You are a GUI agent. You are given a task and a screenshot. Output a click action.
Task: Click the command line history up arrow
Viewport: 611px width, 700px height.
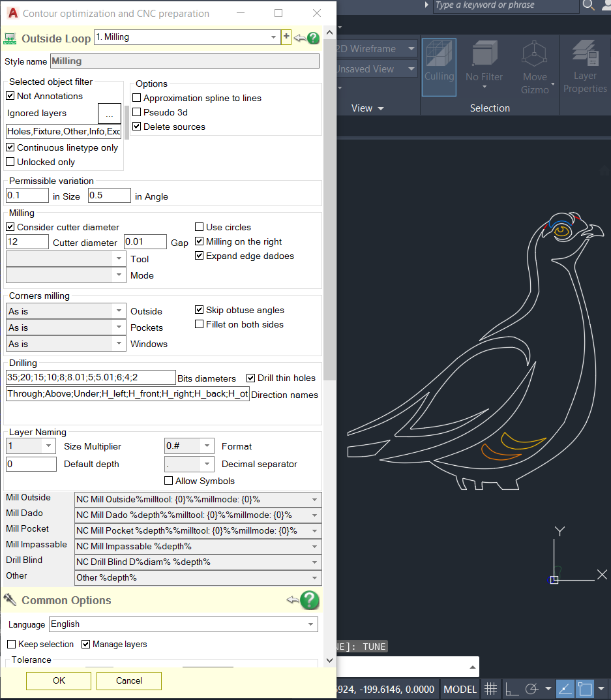point(472,667)
